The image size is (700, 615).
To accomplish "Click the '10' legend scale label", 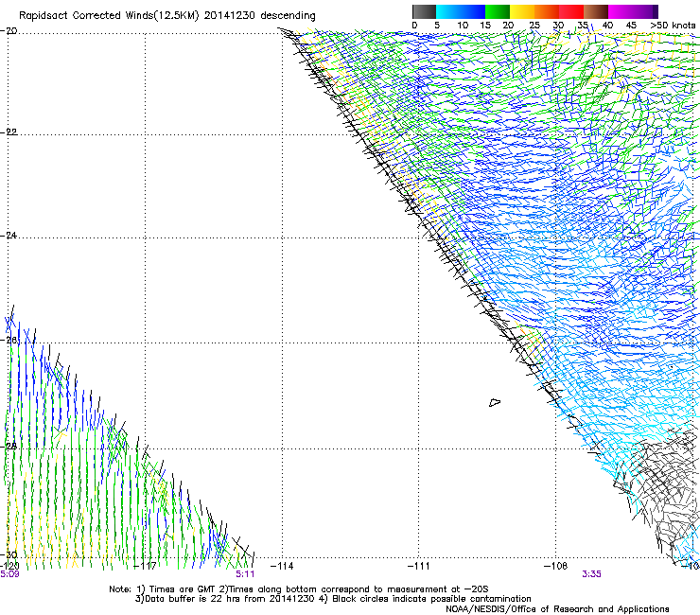I will (x=463, y=26).
